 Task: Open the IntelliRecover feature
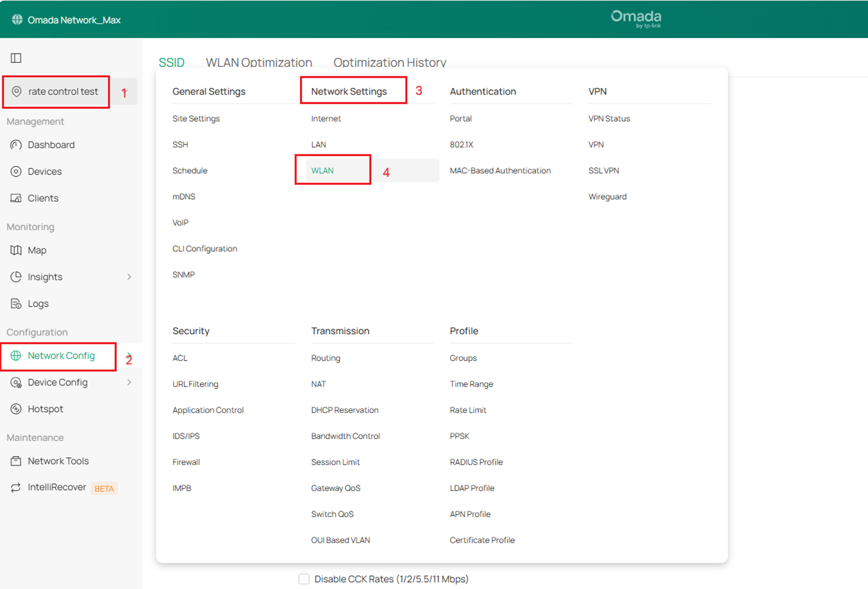pos(56,487)
